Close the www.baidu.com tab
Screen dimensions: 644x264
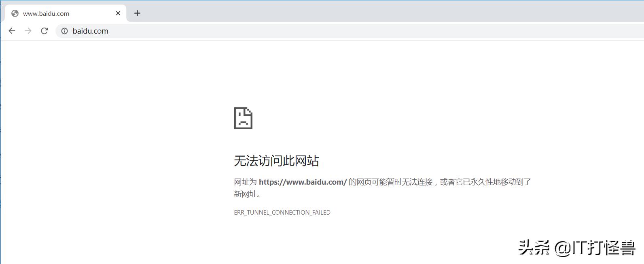(x=118, y=13)
